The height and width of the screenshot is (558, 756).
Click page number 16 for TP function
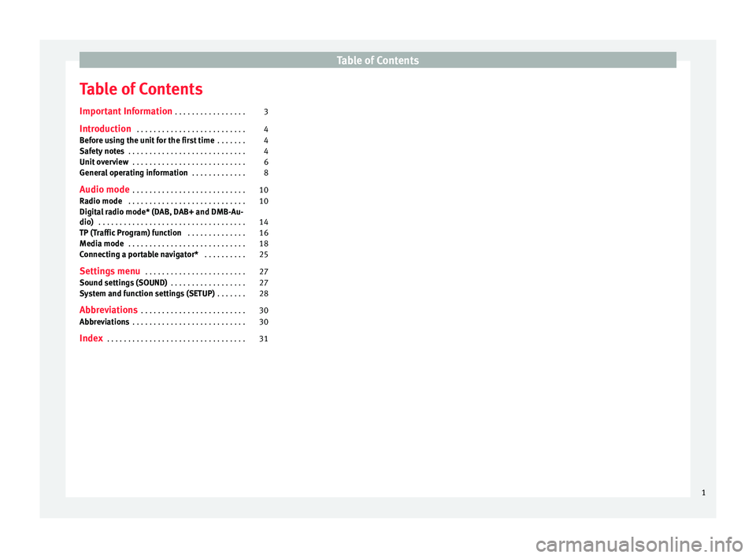[264, 233]
